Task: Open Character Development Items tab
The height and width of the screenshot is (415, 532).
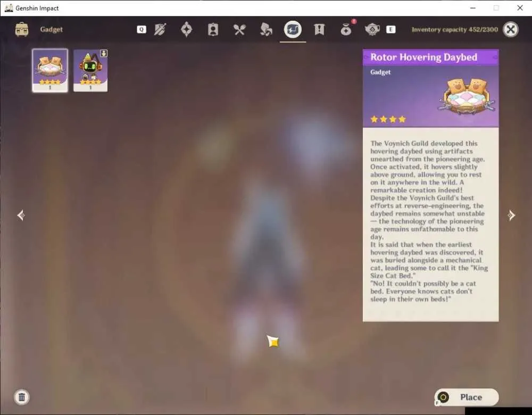Action: point(213,29)
